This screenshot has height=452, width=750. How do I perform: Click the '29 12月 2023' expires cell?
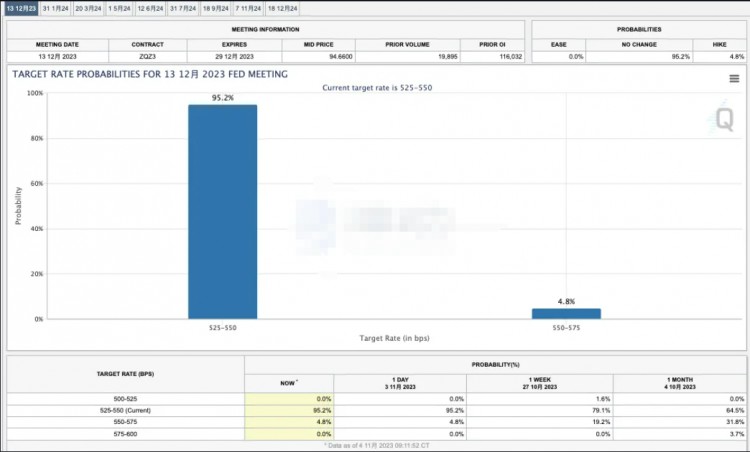234,56
